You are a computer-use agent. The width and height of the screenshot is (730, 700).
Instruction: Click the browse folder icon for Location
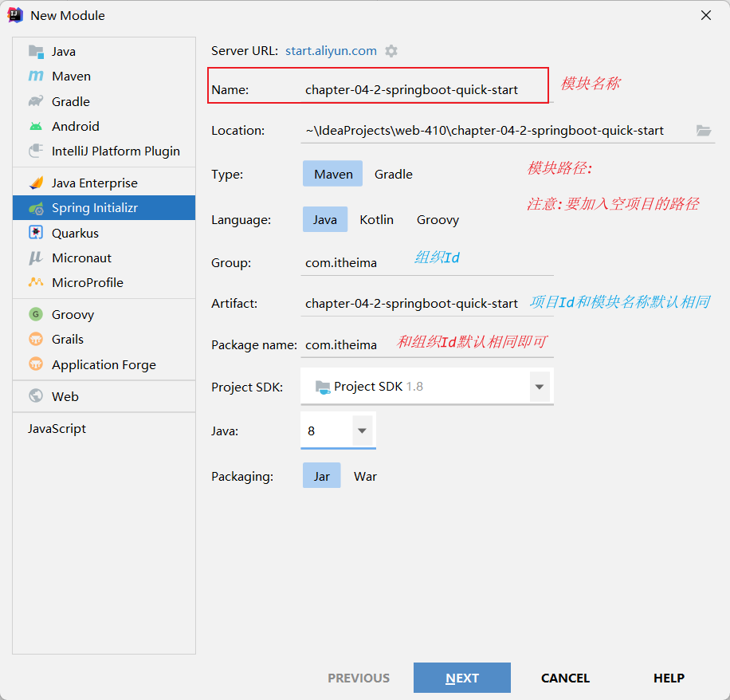point(703,131)
